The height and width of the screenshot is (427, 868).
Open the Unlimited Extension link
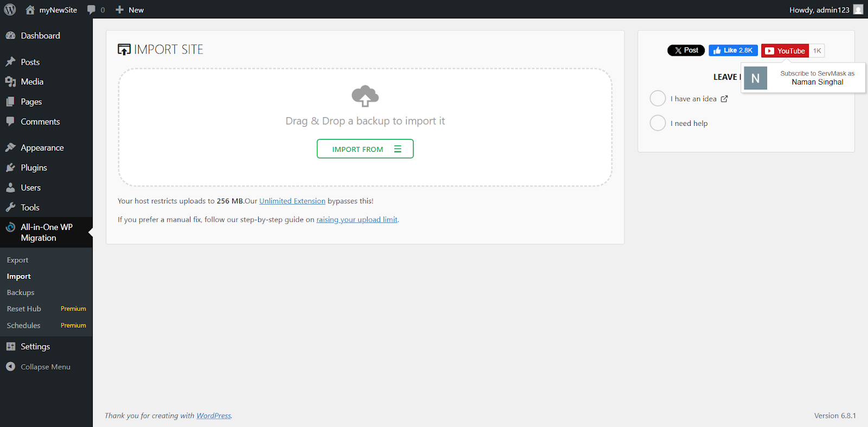[x=292, y=201]
